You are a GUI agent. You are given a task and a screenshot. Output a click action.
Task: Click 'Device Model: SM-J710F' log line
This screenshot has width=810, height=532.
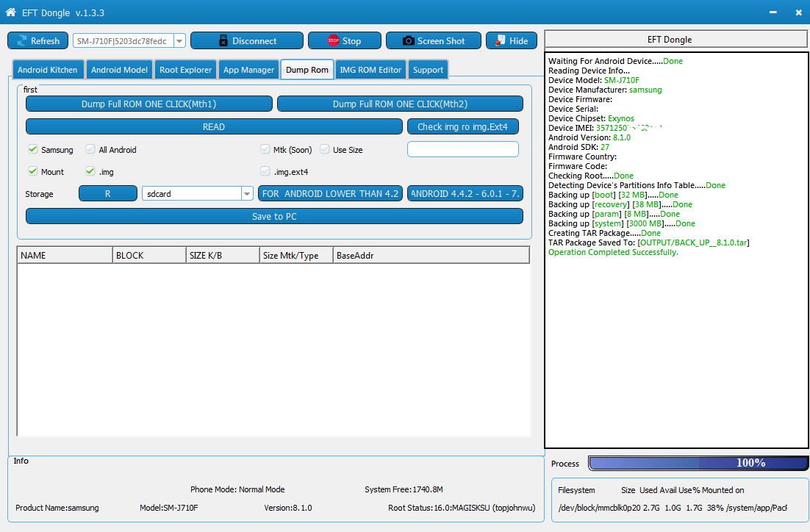click(594, 80)
